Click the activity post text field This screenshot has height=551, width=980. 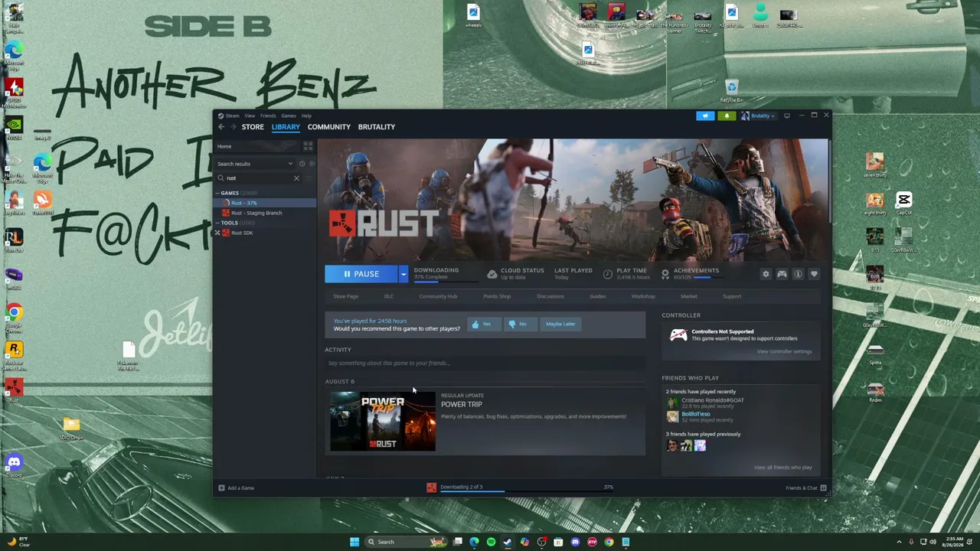click(x=485, y=364)
